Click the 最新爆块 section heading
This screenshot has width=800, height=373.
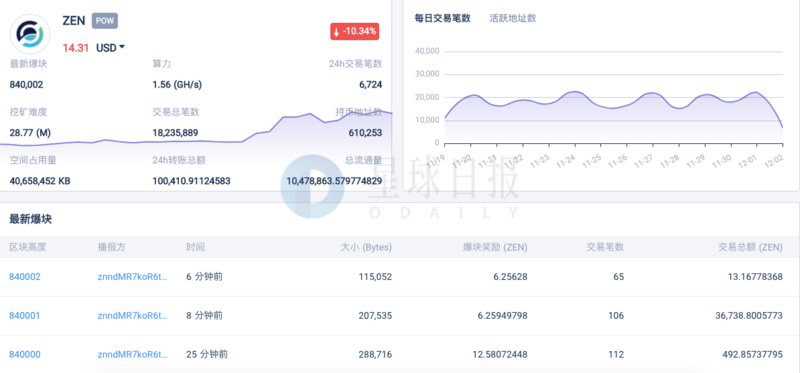31,219
